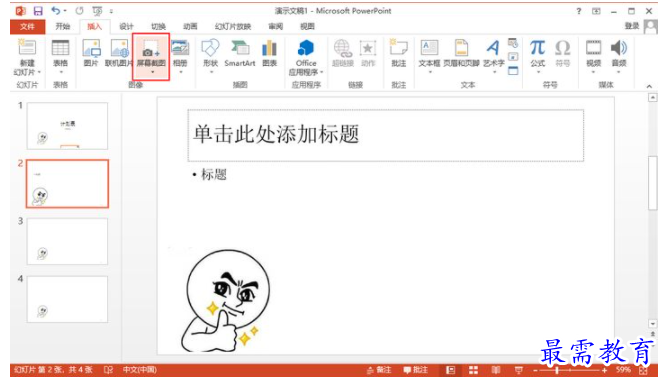Image resolution: width=662 pixels, height=383 pixels.
Task: Switch to the 幻灯片放映 Slide Show tab
Action: pos(233,27)
